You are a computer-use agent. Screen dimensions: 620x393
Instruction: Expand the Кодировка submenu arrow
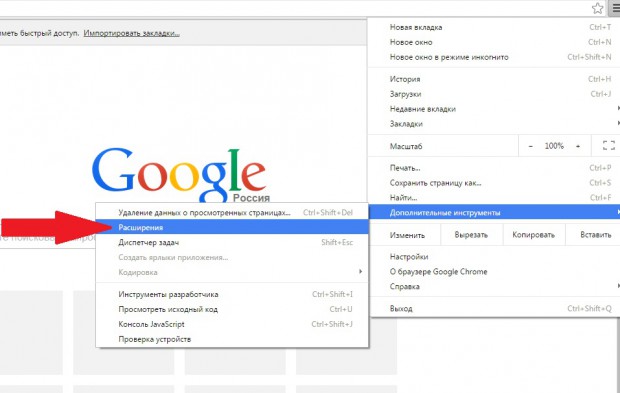click(x=360, y=272)
